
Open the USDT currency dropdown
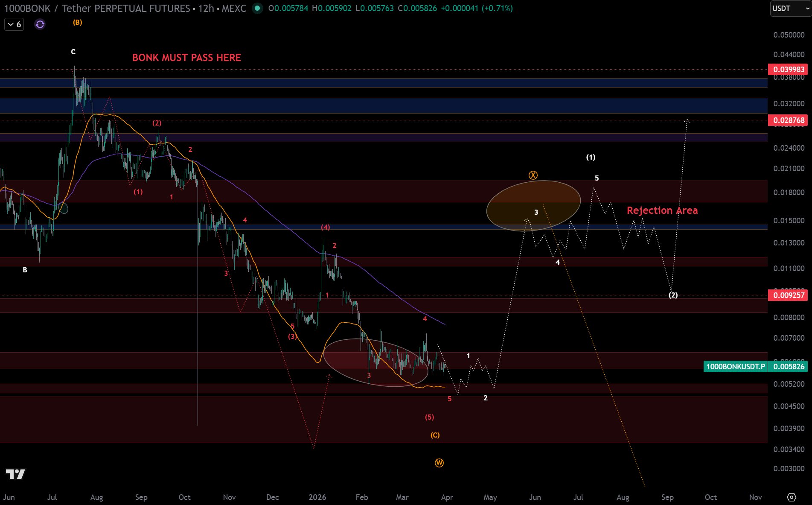point(790,9)
